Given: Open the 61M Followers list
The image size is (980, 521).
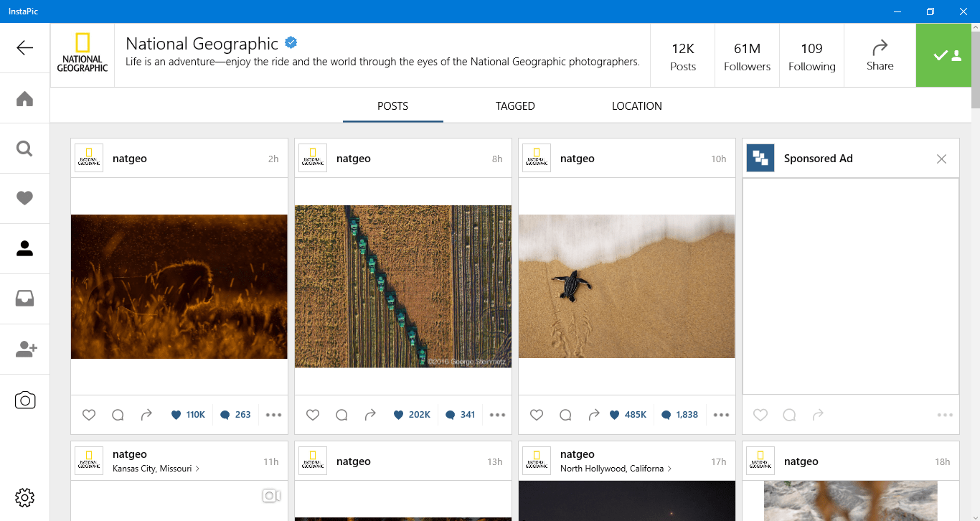Looking at the screenshot, I should click(747, 55).
